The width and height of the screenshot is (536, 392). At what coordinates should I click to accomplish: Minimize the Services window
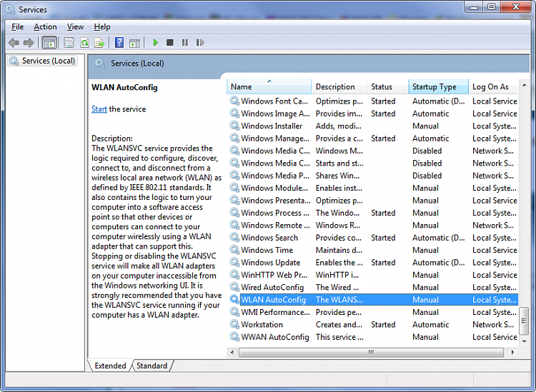pyautogui.click(x=474, y=6)
